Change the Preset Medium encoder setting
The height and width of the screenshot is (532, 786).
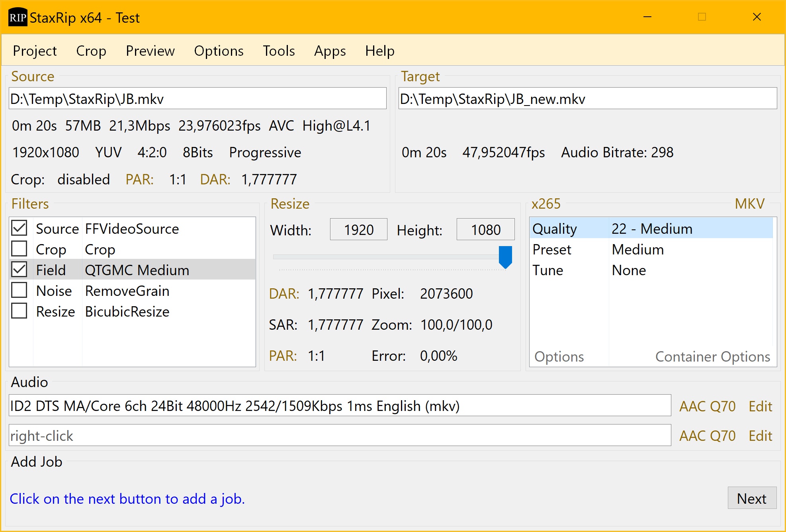coord(637,250)
